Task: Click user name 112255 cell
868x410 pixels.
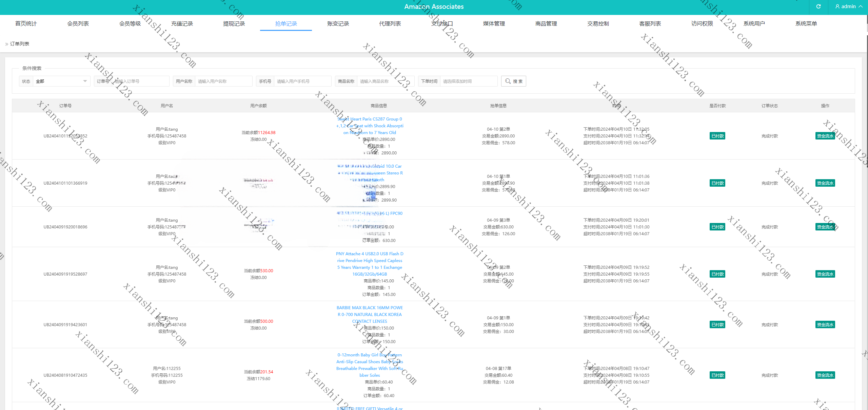Action: 167,368
